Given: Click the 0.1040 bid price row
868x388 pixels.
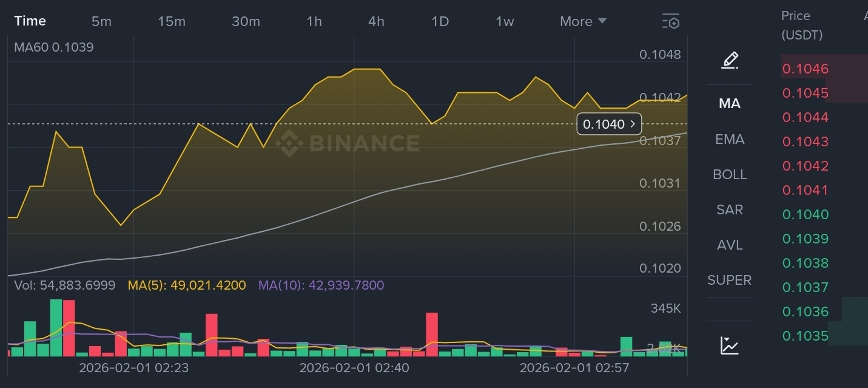Looking at the screenshot, I should [x=806, y=215].
